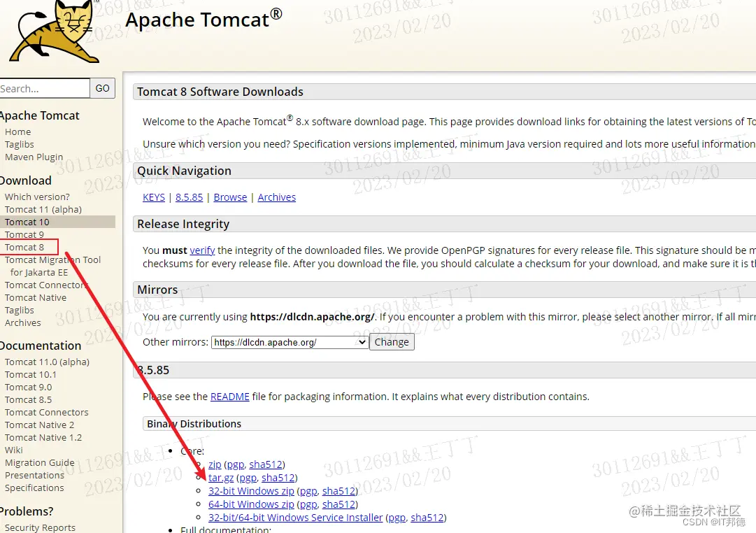Focus the Search input field
The image size is (756, 533).
click(x=44, y=88)
